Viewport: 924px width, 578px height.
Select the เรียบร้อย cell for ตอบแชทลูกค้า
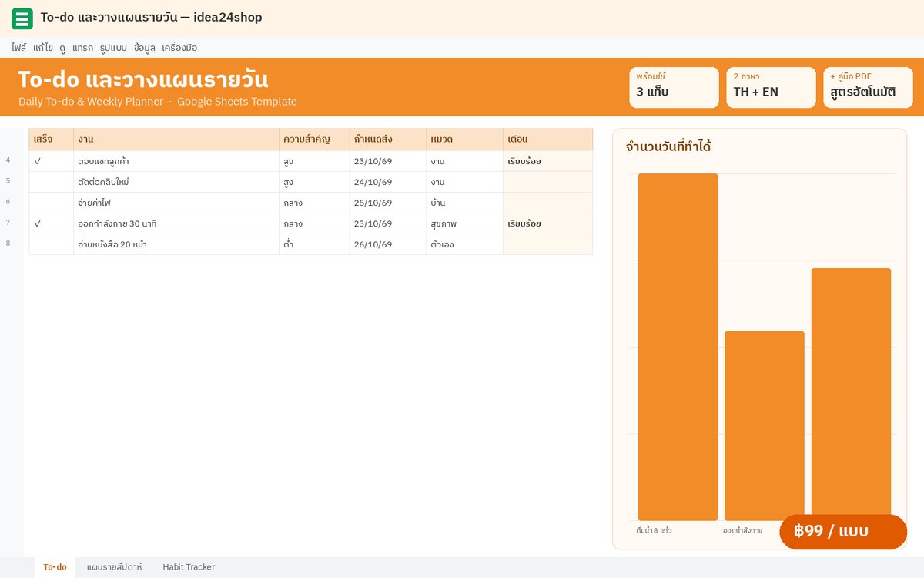click(x=548, y=161)
